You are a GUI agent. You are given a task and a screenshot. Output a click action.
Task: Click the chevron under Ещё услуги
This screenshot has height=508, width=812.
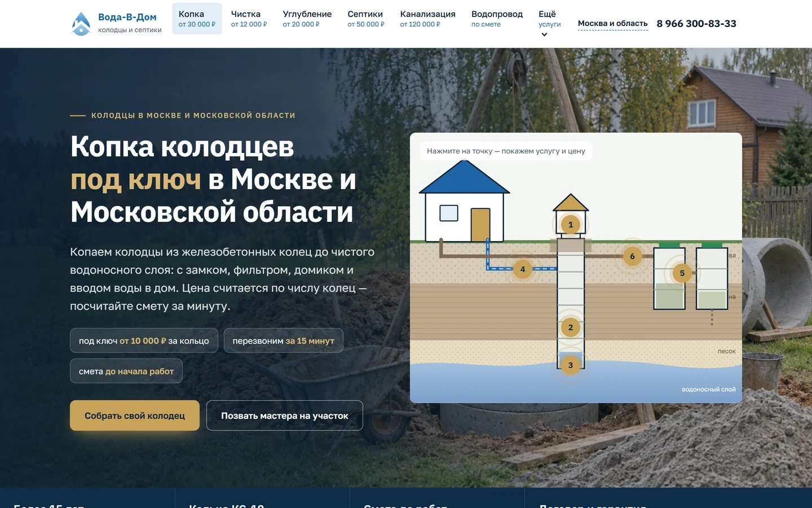tap(544, 34)
